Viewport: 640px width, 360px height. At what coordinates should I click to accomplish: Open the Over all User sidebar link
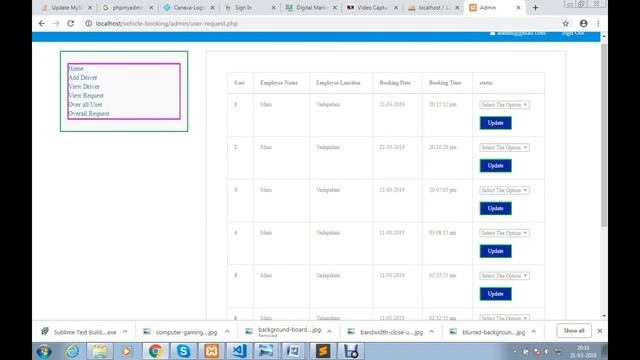click(x=85, y=104)
